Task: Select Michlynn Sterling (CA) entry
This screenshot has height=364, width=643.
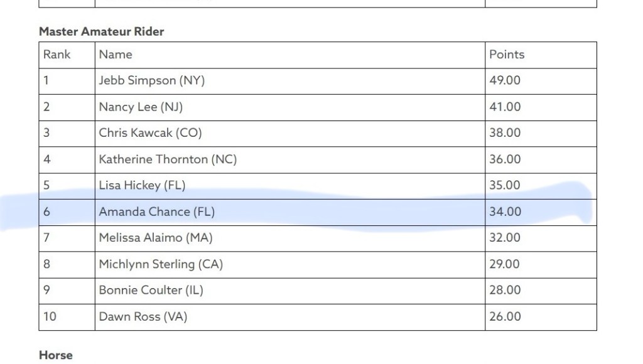Action: click(x=161, y=264)
